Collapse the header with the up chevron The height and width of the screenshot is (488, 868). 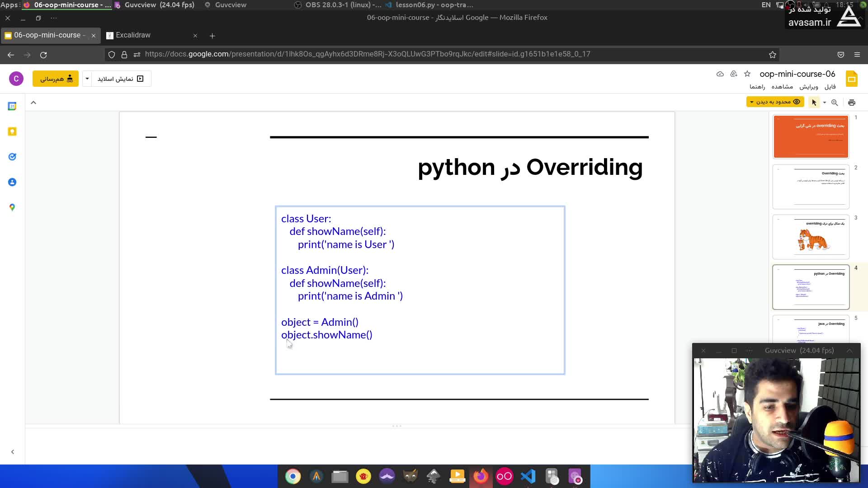tap(33, 103)
